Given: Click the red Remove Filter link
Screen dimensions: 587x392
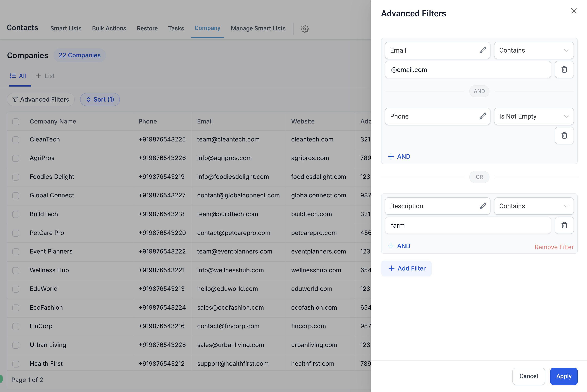Looking at the screenshot, I should pyautogui.click(x=554, y=247).
